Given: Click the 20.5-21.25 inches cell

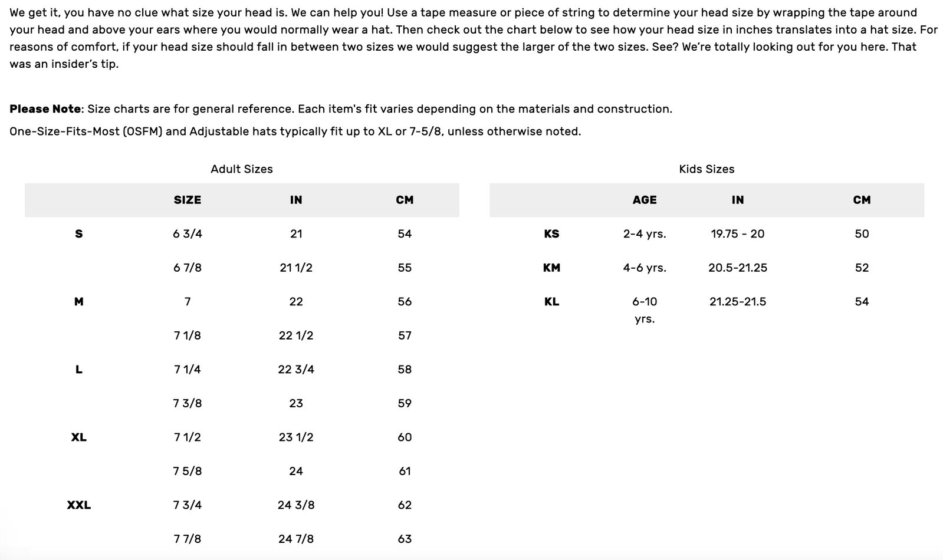Looking at the screenshot, I should [x=737, y=268].
